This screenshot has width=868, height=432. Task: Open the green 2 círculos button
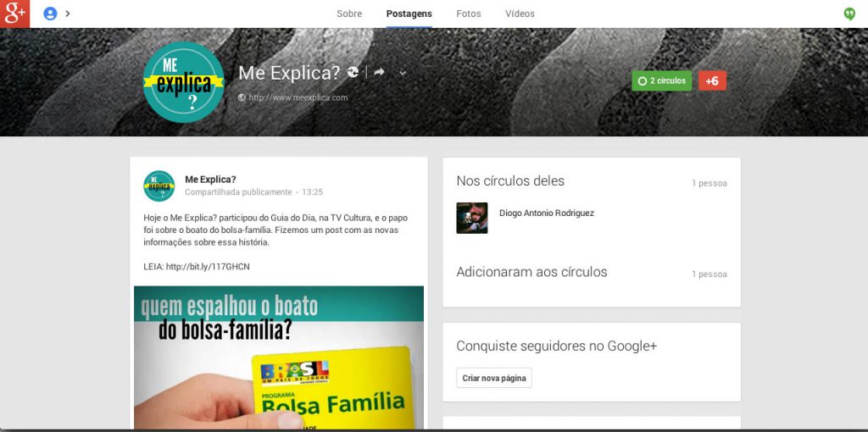pyautogui.click(x=661, y=80)
